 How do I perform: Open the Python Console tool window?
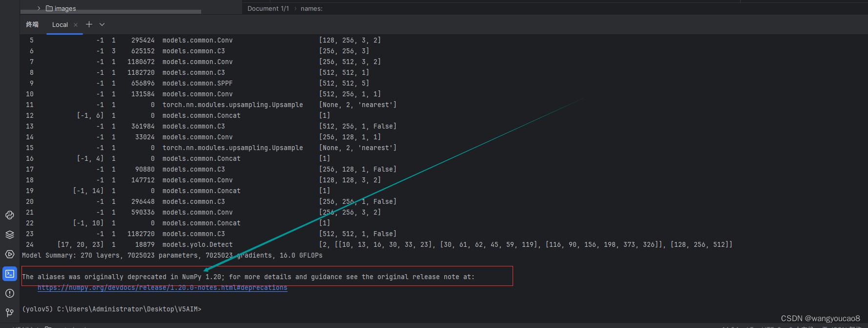(x=10, y=215)
